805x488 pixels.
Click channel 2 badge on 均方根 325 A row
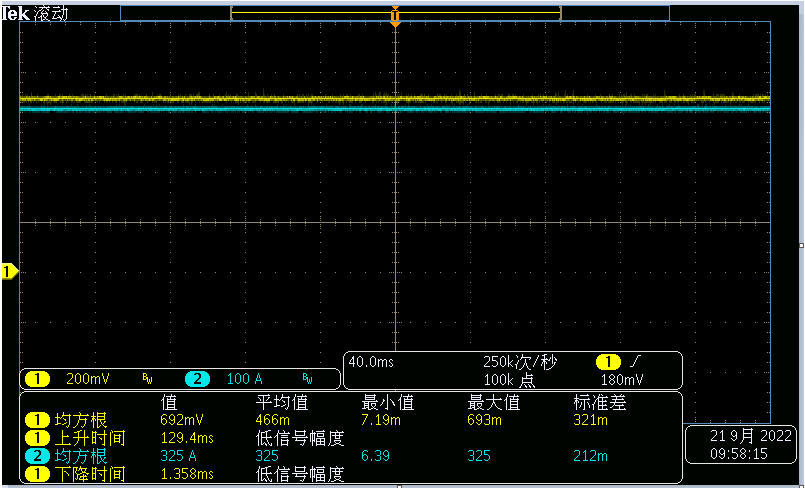(37, 456)
